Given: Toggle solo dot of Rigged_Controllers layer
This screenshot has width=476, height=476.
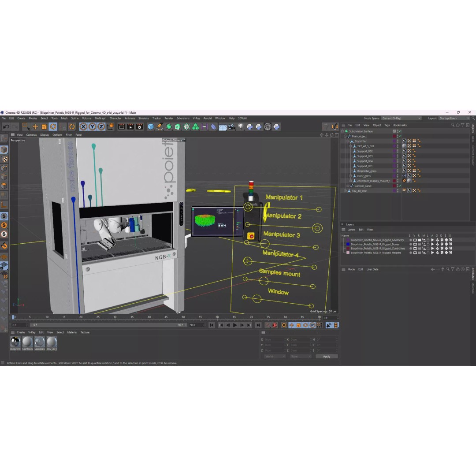Looking at the screenshot, I should [x=410, y=249].
